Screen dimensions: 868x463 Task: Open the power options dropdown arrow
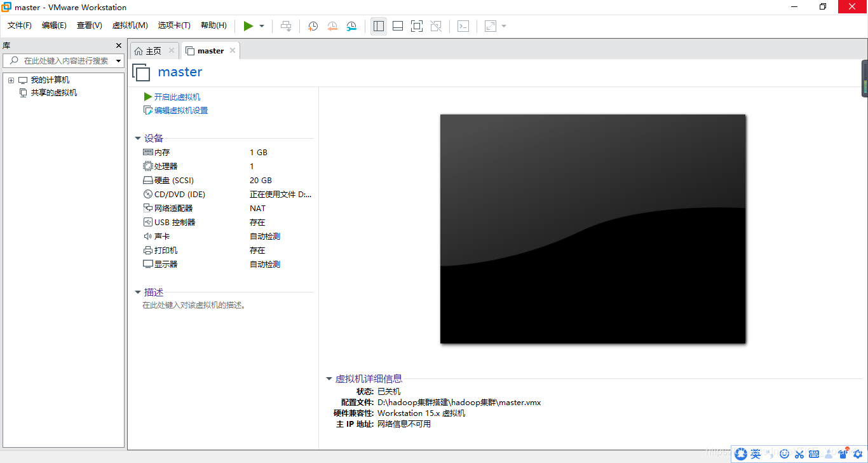coord(262,26)
